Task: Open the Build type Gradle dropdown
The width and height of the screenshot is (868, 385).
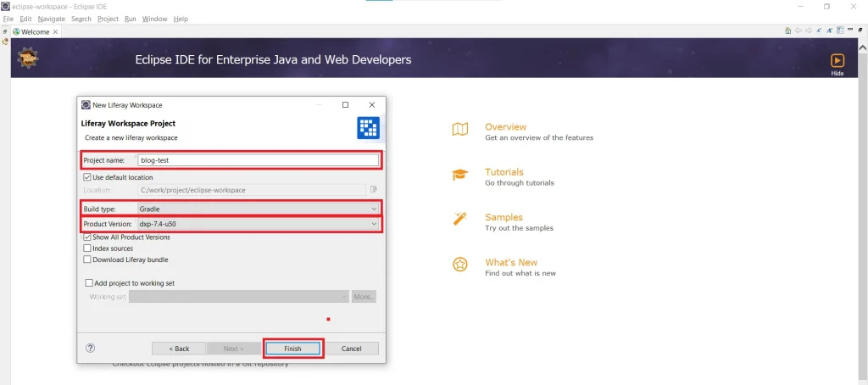Action: [258, 209]
